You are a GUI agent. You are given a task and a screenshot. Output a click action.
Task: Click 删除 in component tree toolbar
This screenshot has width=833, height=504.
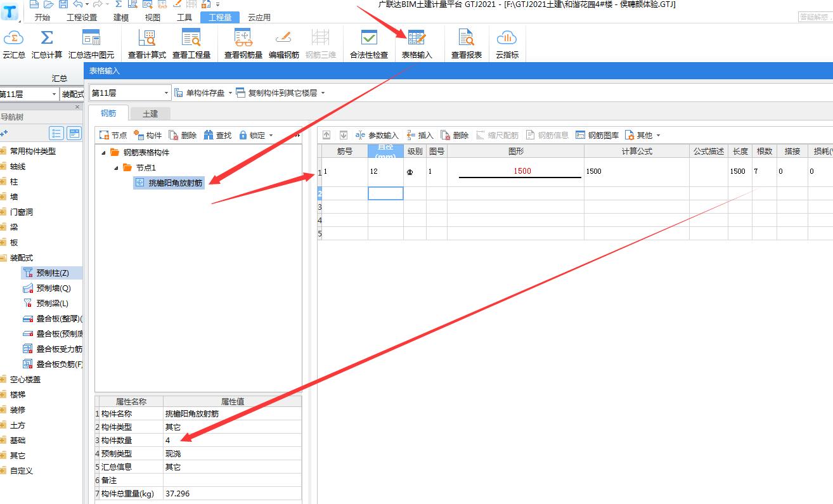coord(183,135)
